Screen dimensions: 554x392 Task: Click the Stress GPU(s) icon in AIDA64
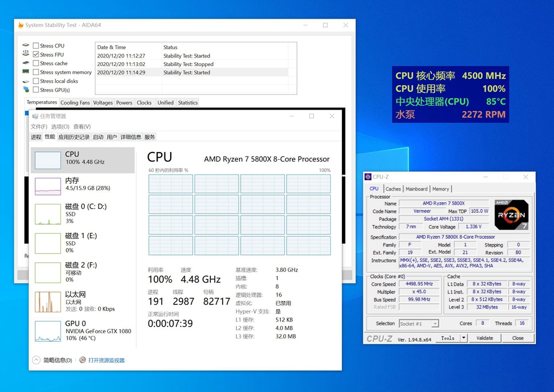(x=25, y=90)
